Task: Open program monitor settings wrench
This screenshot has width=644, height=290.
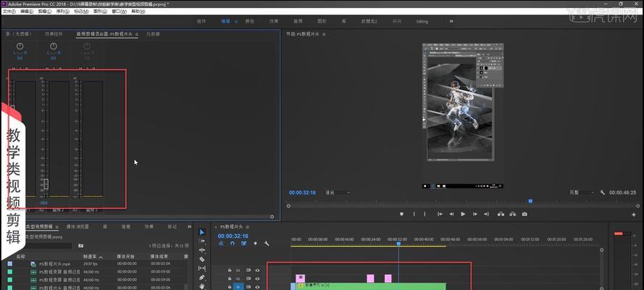Action: pyautogui.click(x=602, y=192)
